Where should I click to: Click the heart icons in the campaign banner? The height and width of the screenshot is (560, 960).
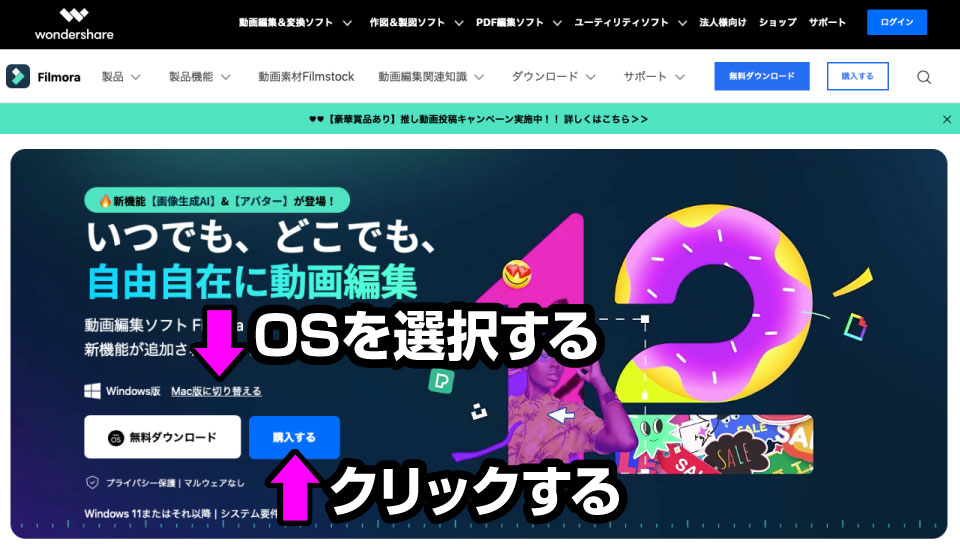[316, 119]
